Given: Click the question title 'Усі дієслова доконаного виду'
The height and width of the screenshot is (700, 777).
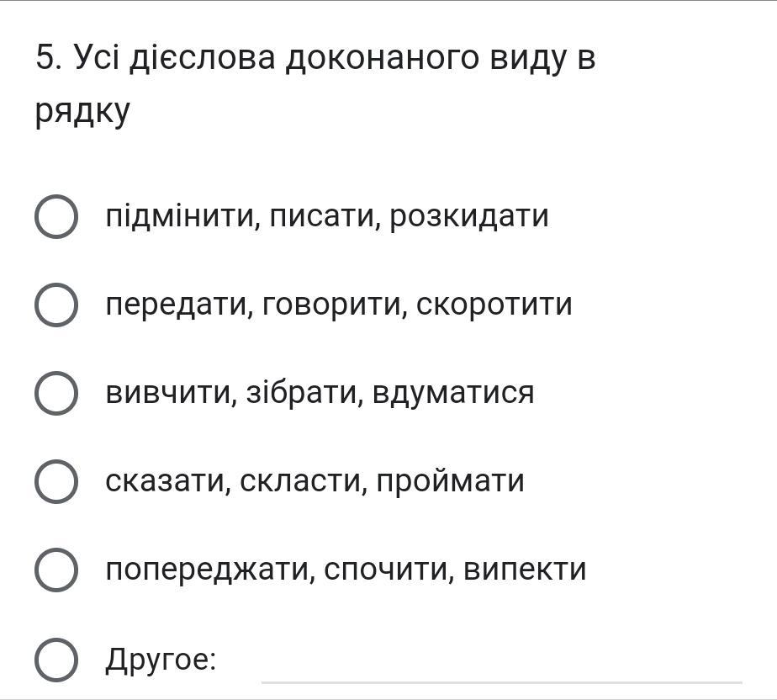Looking at the screenshot, I should [315, 58].
